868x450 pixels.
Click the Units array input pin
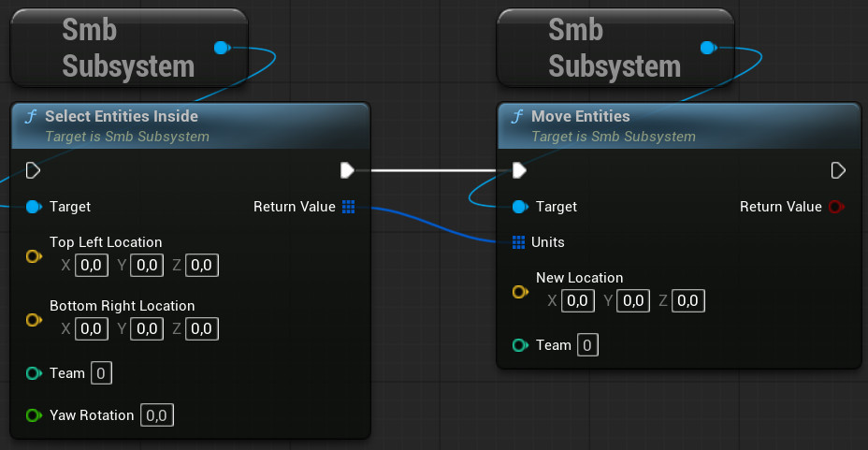coord(519,242)
